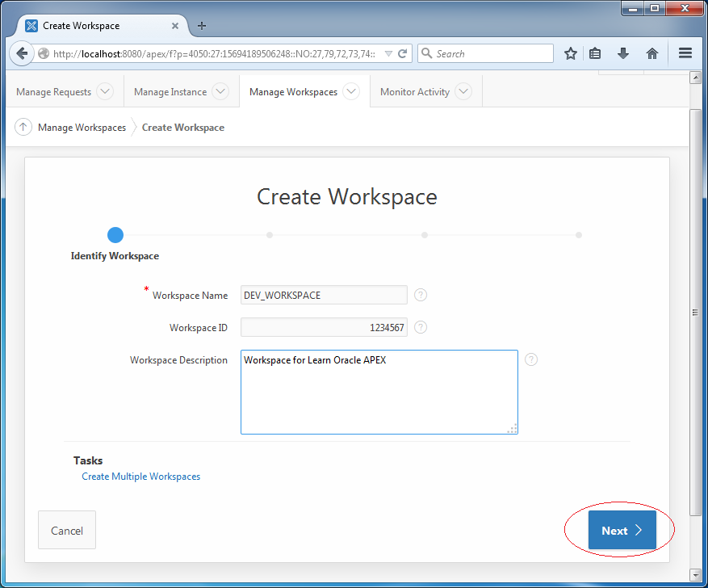This screenshot has height=588, width=708.
Task: Click the magnifier icon in Search box
Action: tap(426, 53)
